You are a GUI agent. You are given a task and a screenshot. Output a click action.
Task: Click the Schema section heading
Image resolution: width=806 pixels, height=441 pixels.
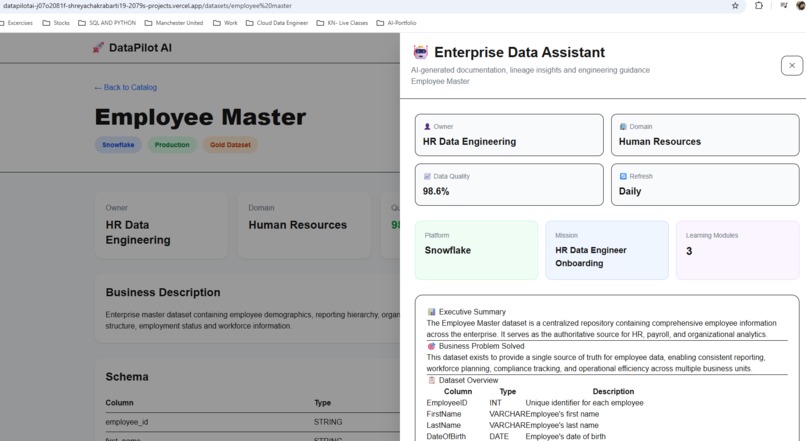(x=127, y=377)
